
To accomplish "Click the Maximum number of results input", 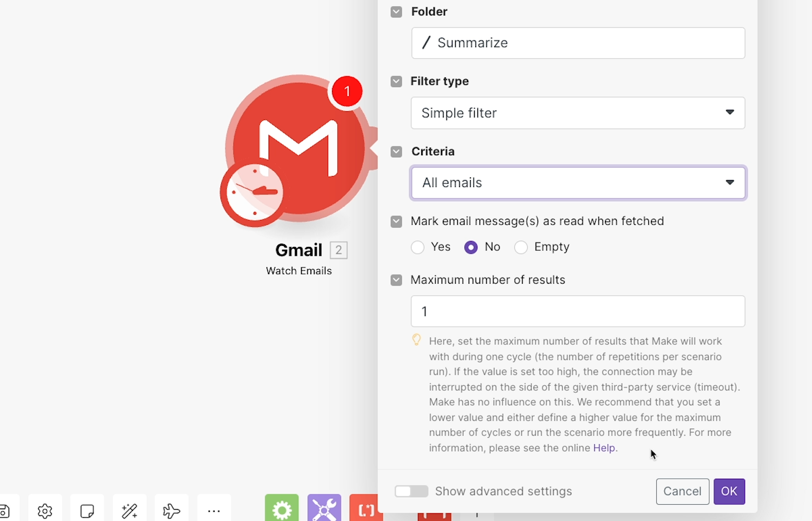I will [x=578, y=311].
